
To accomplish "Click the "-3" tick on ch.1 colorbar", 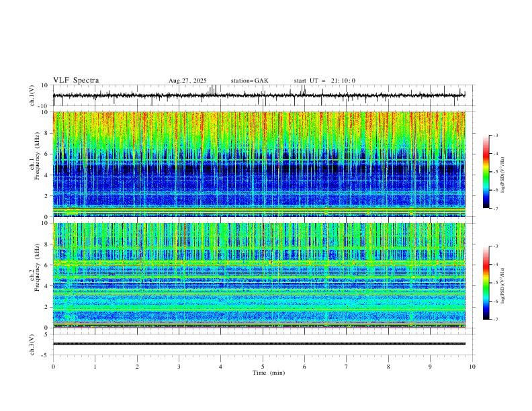I will tap(495, 135).
